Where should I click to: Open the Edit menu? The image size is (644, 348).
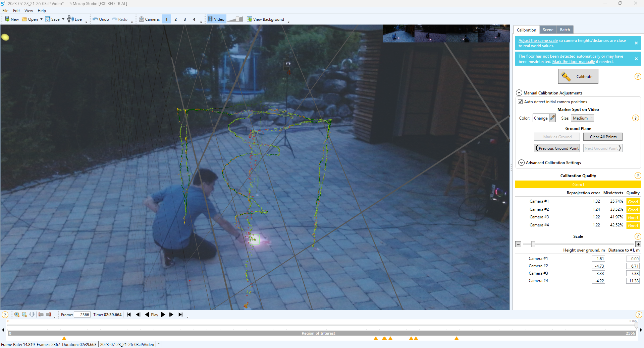(16, 11)
